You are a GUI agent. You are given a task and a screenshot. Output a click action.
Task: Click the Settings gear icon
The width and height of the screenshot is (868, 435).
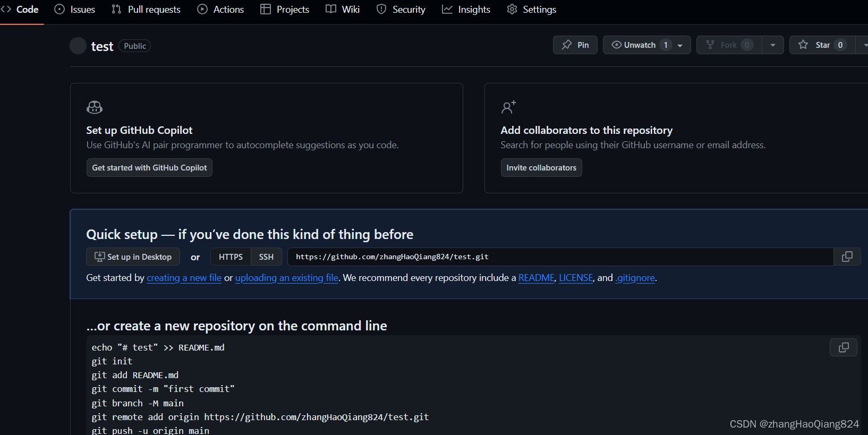512,10
